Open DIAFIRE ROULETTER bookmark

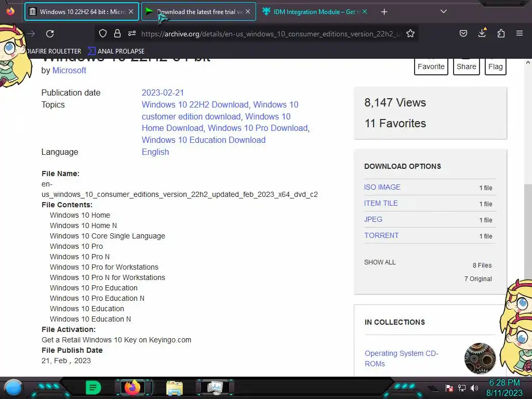[x=54, y=51]
